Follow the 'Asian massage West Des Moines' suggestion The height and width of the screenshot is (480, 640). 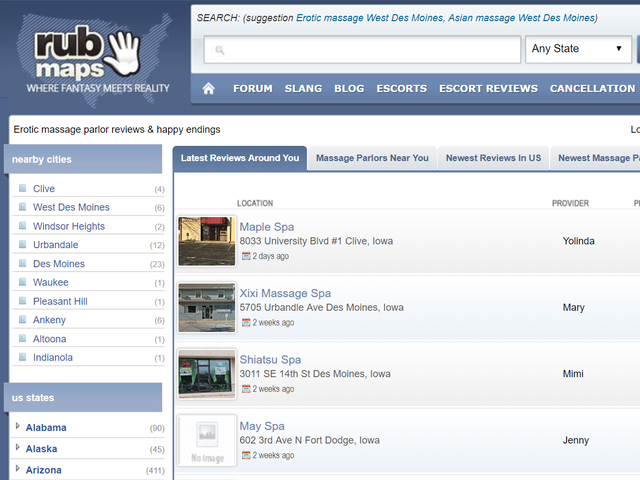[521, 18]
